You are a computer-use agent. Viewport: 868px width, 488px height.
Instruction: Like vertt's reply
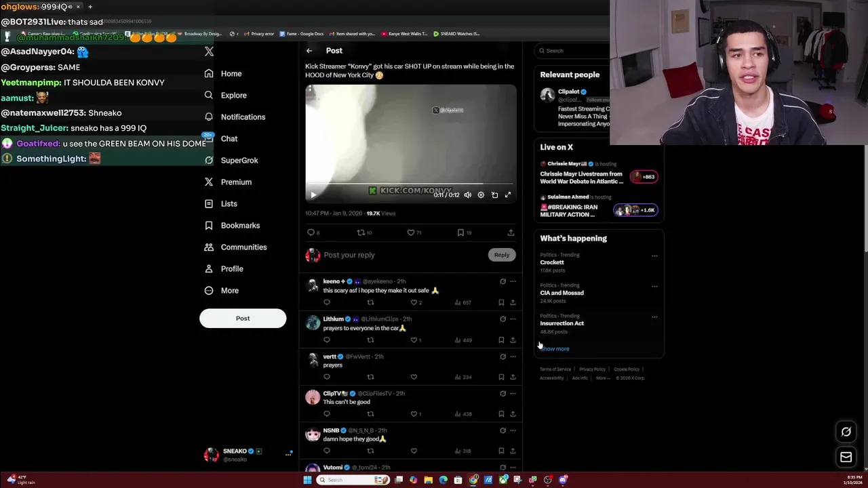click(414, 377)
